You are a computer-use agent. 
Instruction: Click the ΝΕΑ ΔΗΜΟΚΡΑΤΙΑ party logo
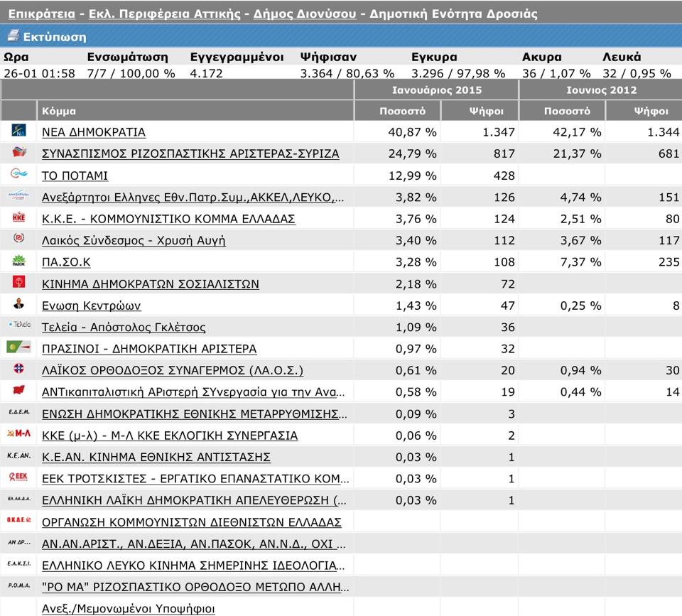[18, 129]
